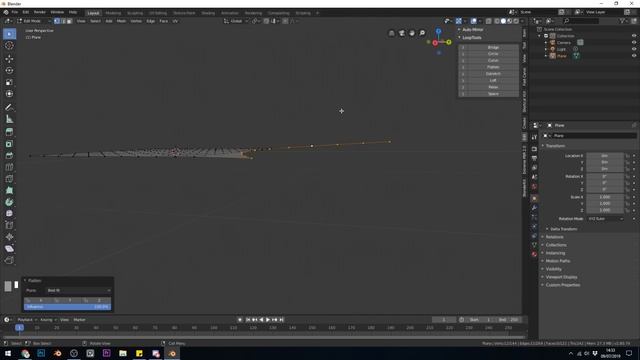Expand the Delta Transform section

563,229
